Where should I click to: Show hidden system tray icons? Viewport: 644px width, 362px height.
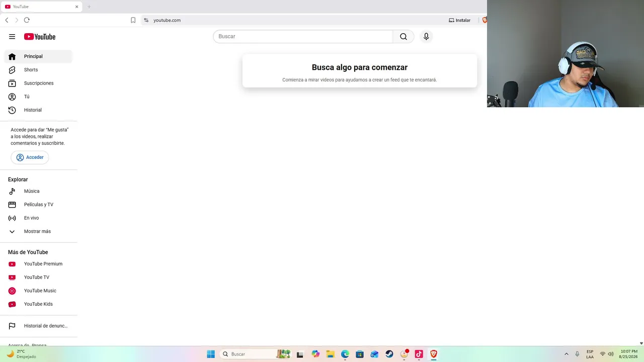[x=567, y=354]
